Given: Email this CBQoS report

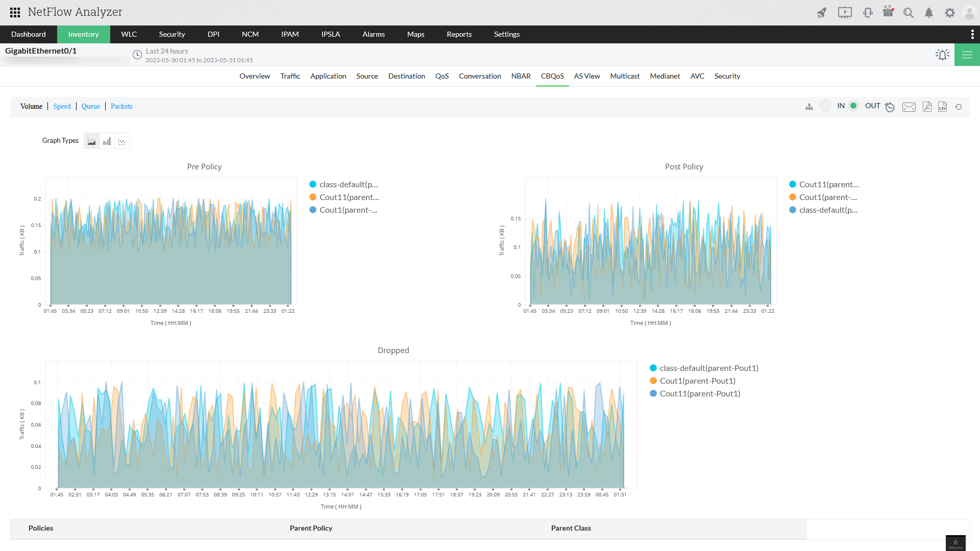Looking at the screenshot, I should 909,107.
